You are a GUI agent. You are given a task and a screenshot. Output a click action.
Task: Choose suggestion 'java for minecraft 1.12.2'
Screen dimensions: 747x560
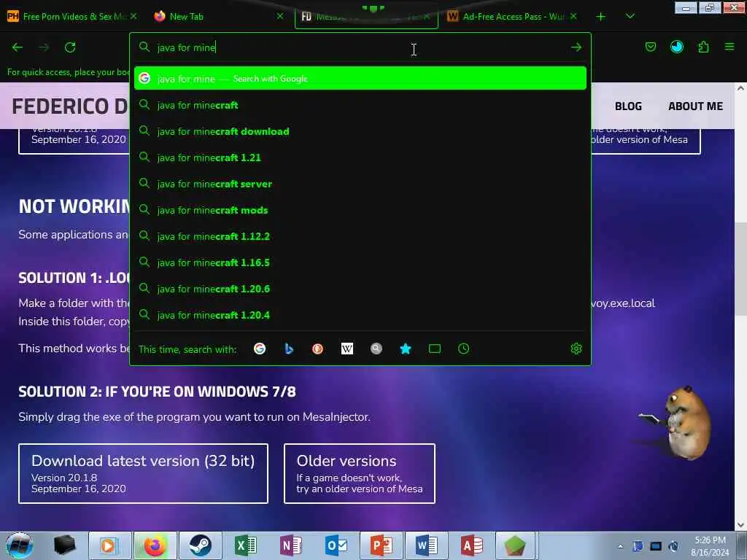click(360, 236)
